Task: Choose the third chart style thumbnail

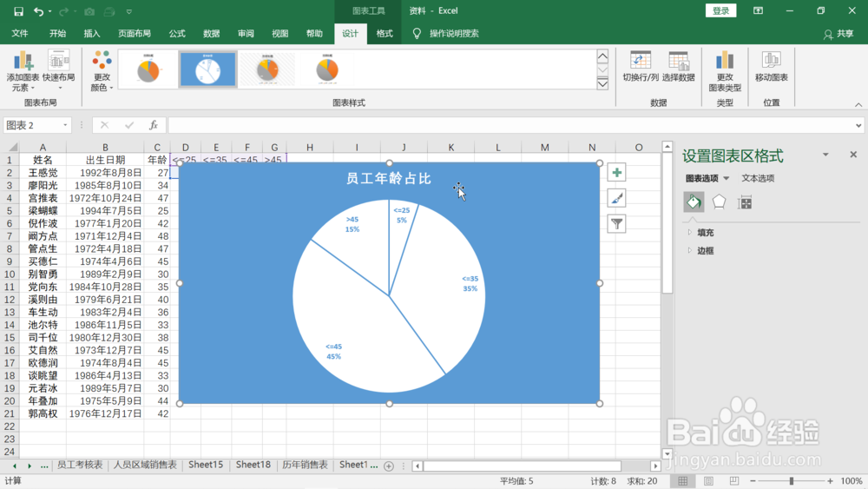Action: tap(268, 69)
